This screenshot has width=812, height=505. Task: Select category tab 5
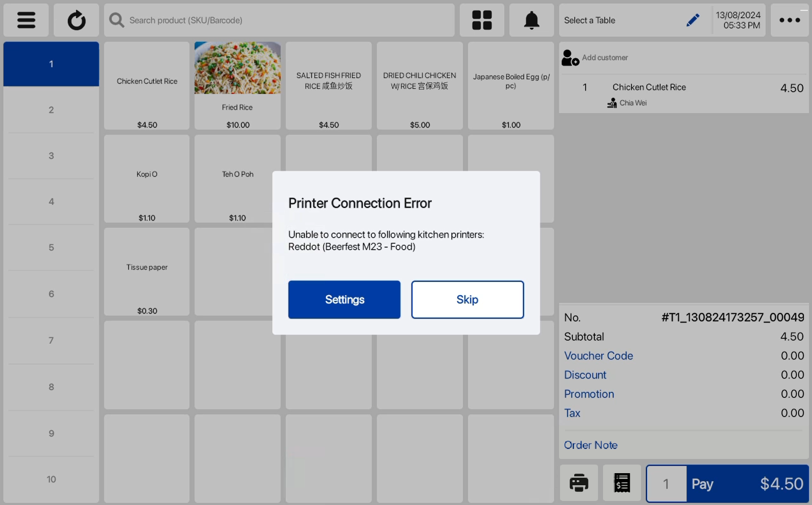tap(51, 248)
